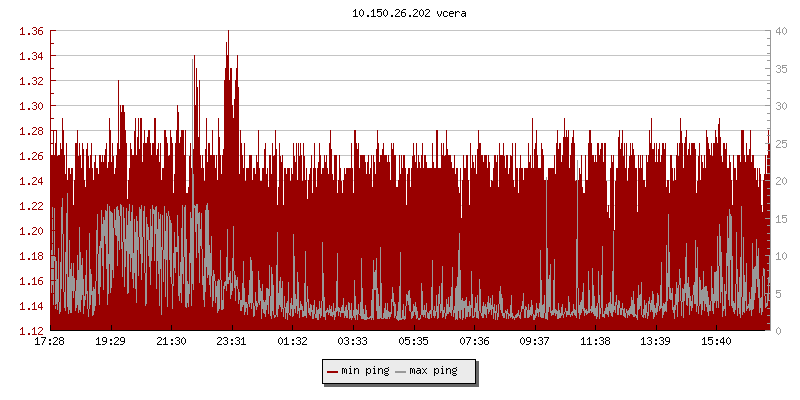Click the 40 right axis value
Image resolution: width=800 pixels, height=400 pixels.
[780, 31]
